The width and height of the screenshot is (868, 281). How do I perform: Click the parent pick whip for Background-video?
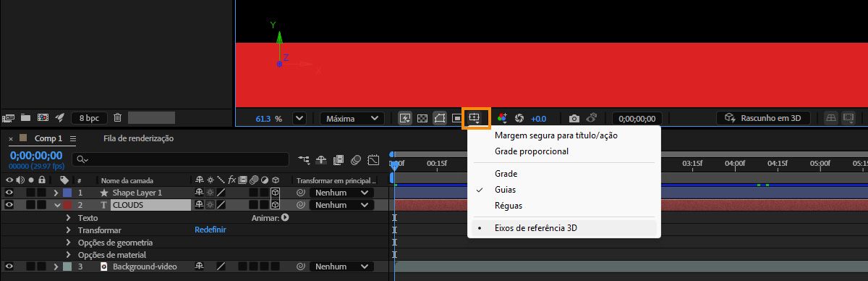301,267
